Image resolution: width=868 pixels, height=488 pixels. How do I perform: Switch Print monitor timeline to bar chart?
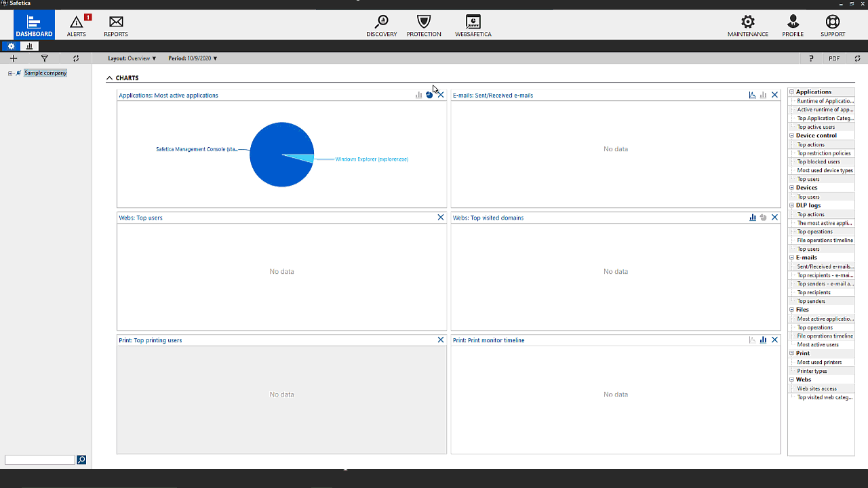click(x=762, y=340)
